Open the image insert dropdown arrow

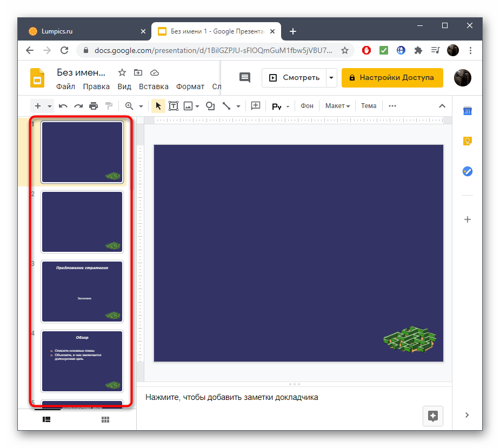click(197, 106)
